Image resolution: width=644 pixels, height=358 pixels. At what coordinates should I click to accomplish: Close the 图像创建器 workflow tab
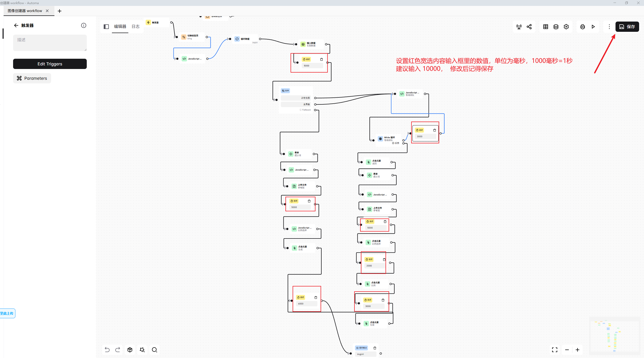coord(47,11)
